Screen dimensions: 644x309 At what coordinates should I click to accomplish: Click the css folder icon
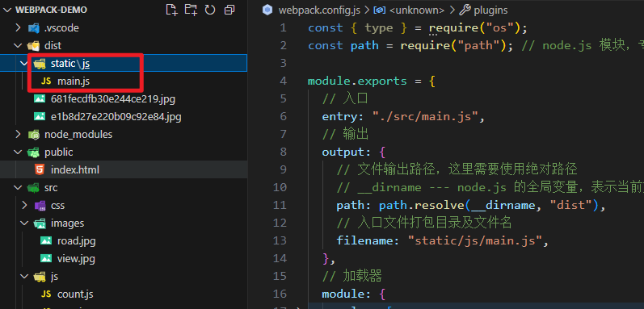[40, 205]
